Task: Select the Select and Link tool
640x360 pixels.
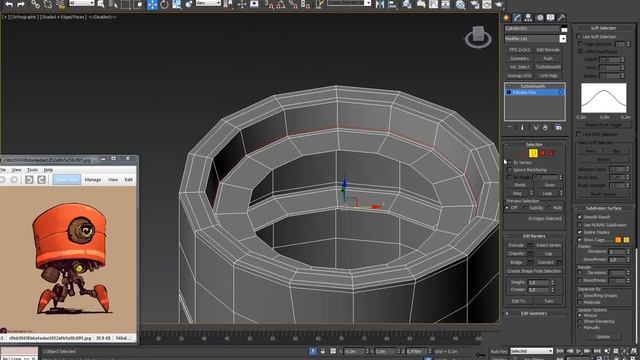Action: 36,4
